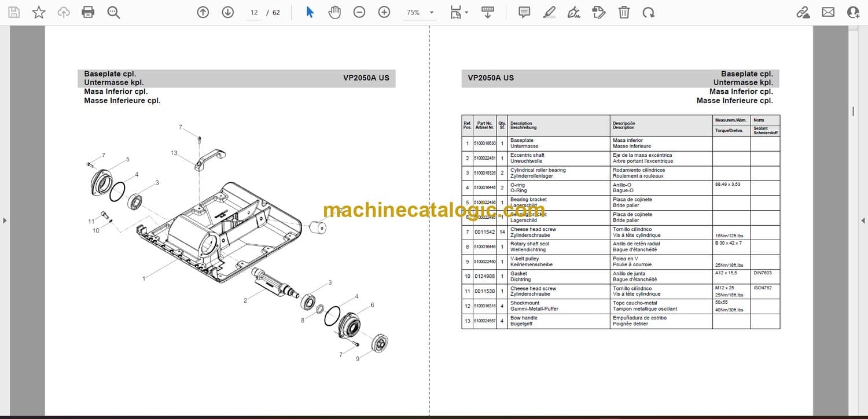Click part number 0124908 for Gasket

coord(484,276)
